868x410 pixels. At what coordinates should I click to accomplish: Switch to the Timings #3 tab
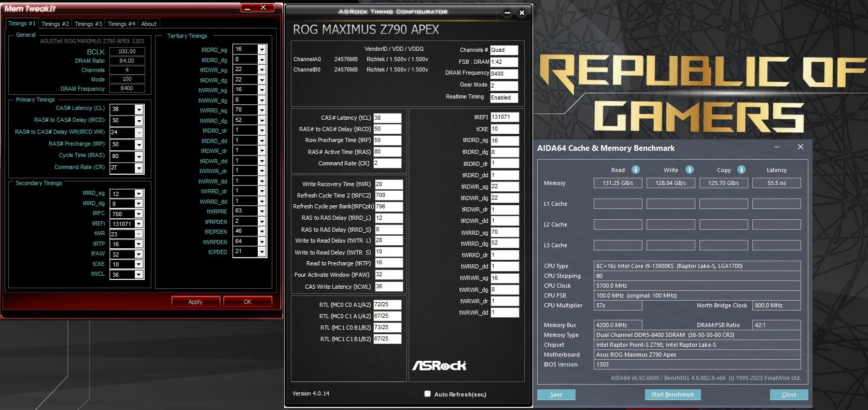[x=88, y=24]
